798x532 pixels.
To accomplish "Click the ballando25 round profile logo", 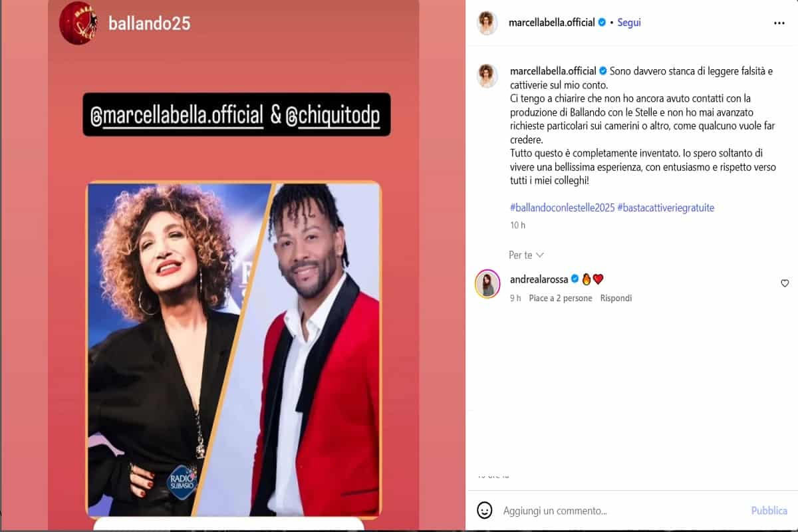I will tap(78, 23).
